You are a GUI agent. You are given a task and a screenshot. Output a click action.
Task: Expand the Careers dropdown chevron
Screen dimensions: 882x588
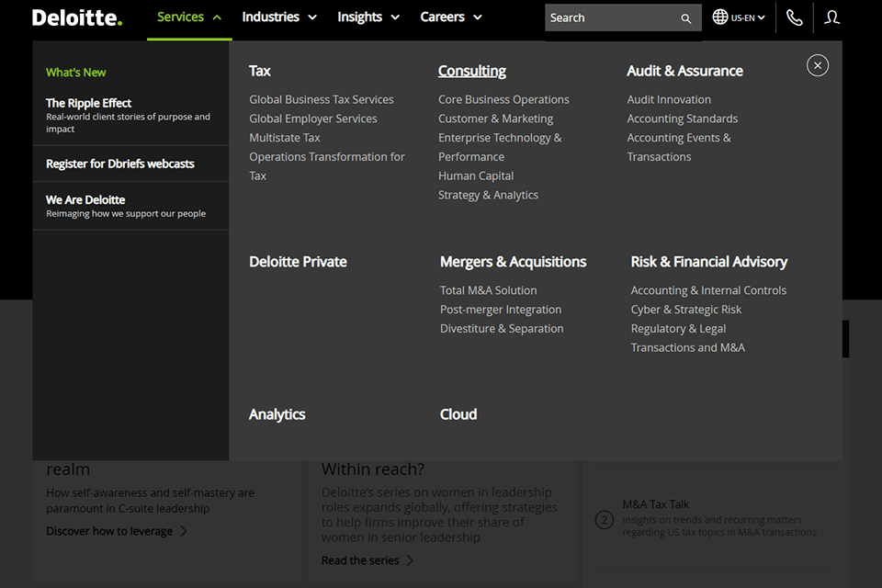click(478, 17)
